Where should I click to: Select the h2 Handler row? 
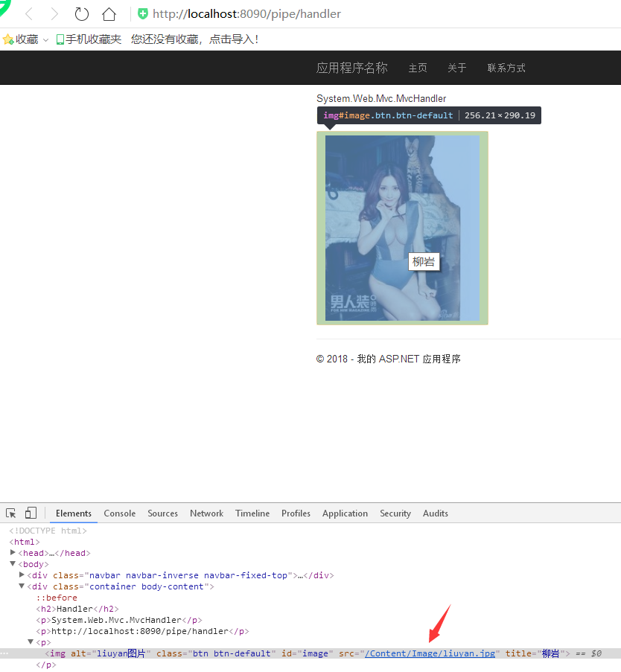[x=77, y=609]
